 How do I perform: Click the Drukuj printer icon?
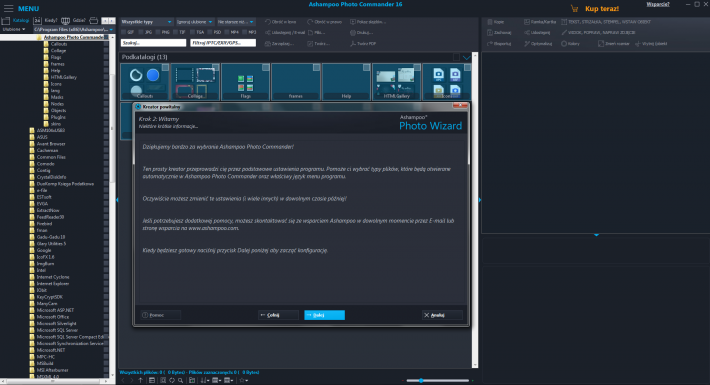[353, 33]
